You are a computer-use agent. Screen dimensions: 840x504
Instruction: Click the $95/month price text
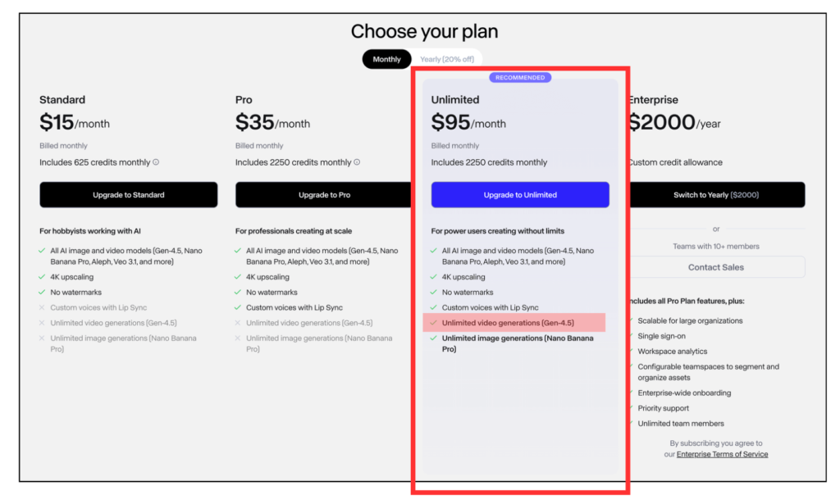[468, 123]
